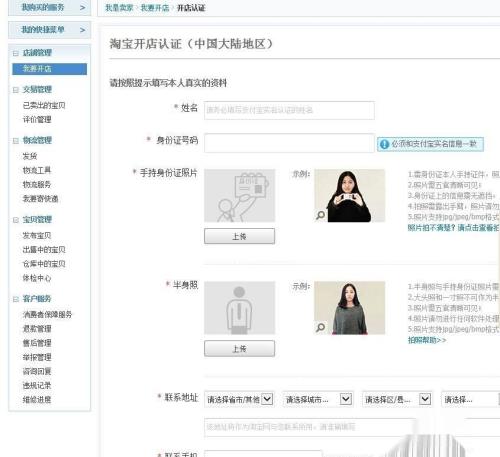This screenshot has height=457, width=500.
Task: Open 我要寄快递 in sidebar
Action: [40, 199]
